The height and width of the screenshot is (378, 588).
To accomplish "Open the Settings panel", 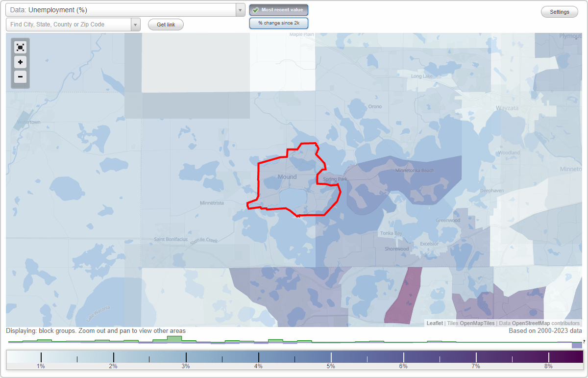I will pos(559,11).
